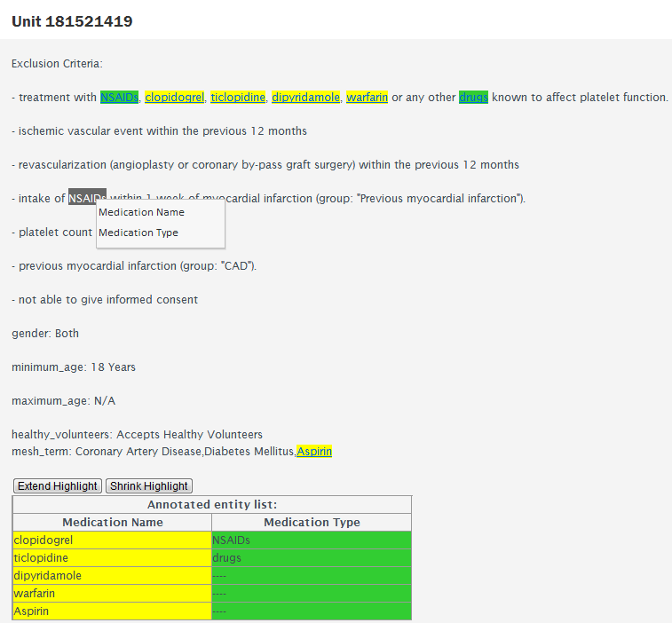Click the Medication Name column header
672x623 pixels.
[x=113, y=523]
